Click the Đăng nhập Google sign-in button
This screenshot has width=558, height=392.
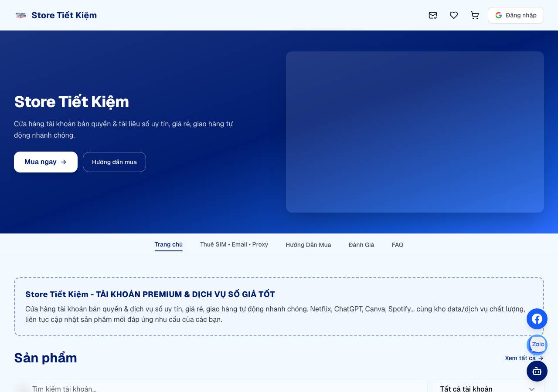(516, 15)
